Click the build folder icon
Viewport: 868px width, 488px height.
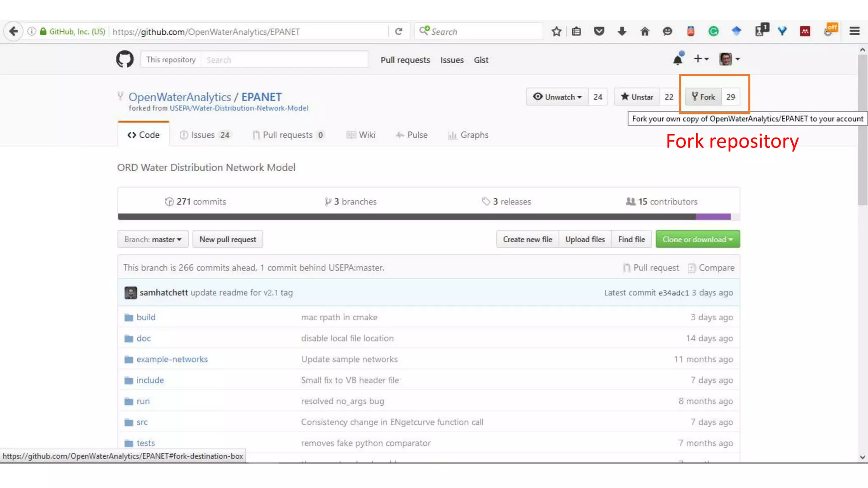point(128,317)
